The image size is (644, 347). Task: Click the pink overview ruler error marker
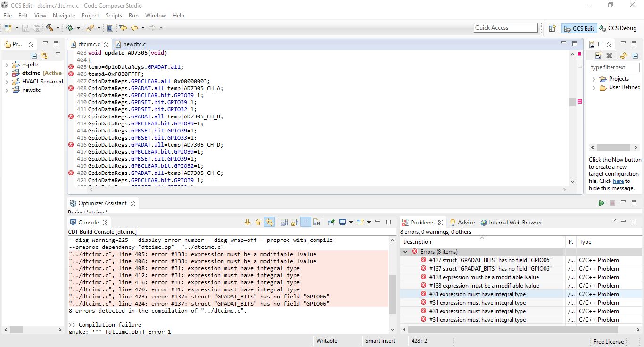tap(579, 101)
